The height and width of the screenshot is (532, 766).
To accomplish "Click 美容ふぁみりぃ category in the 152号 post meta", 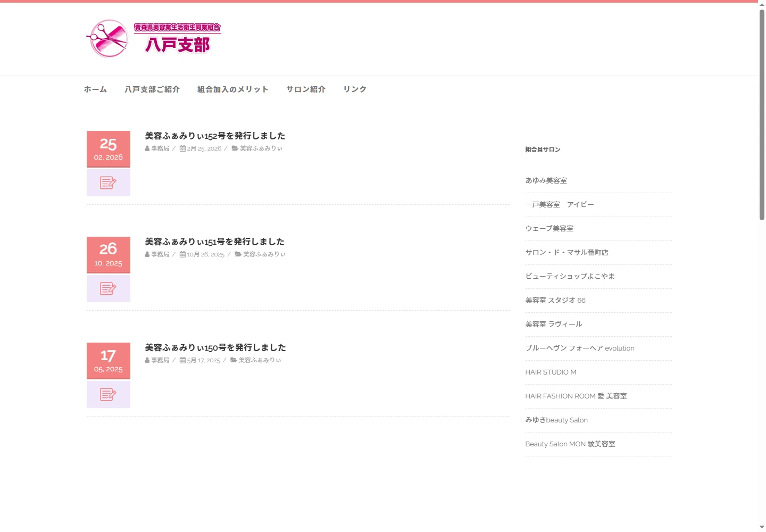I will click(x=261, y=148).
